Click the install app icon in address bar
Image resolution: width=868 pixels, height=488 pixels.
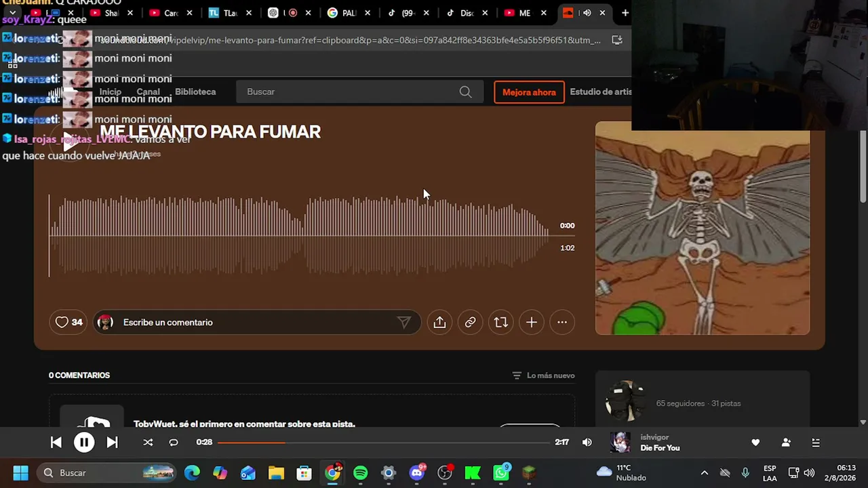click(x=617, y=40)
